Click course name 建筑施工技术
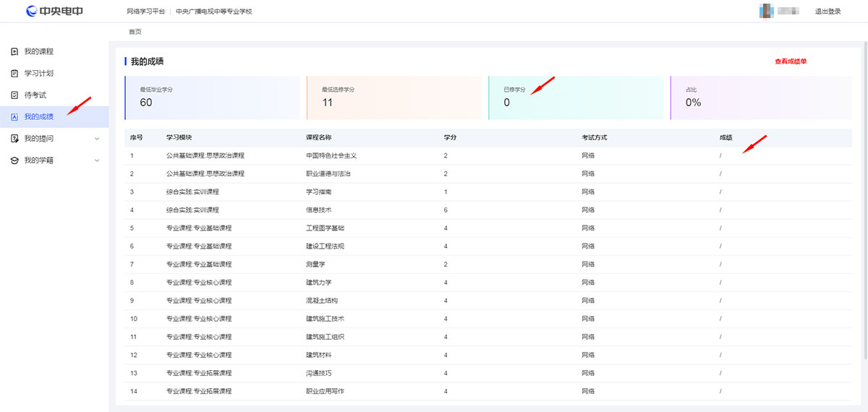 tap(325, 319)
